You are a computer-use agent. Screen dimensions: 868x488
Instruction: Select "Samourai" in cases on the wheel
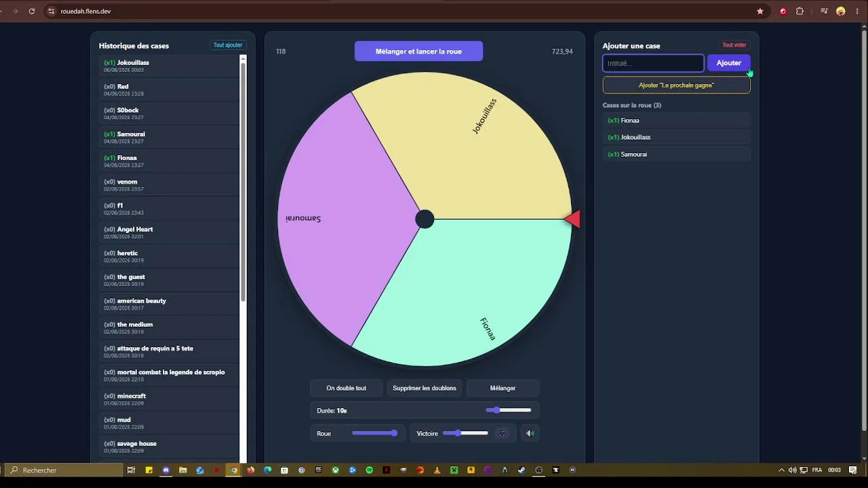(x=676, y=154)
